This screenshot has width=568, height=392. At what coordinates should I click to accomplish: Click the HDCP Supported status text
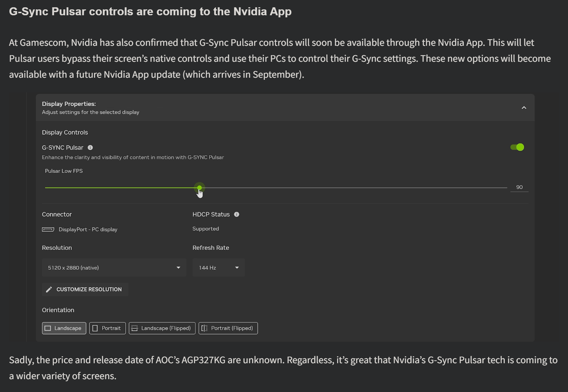coord(206,229)
